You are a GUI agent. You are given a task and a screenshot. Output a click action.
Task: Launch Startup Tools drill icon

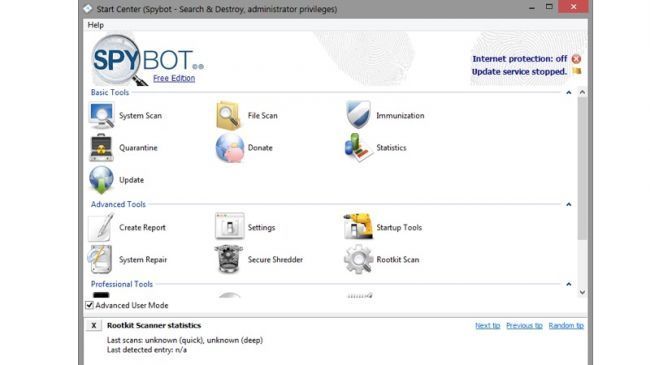click(358, 226)
